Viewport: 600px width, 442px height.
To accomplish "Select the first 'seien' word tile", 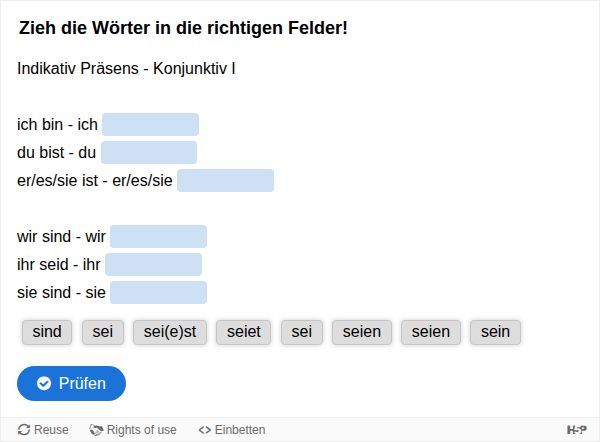I will (x=362, y=332).
